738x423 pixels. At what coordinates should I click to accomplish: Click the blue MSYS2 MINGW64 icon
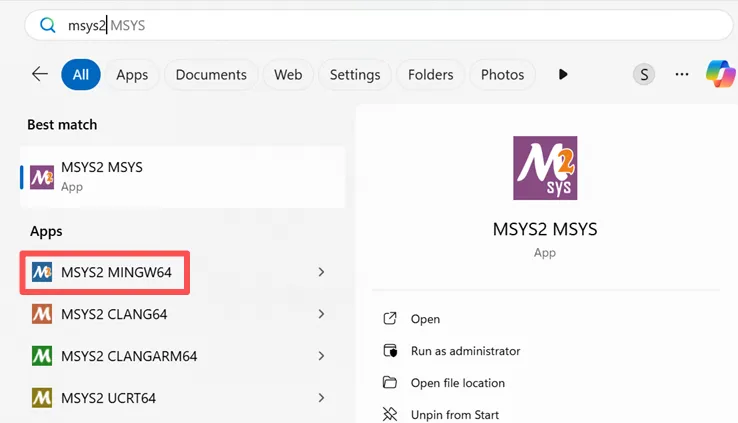[x=42, y=272]
